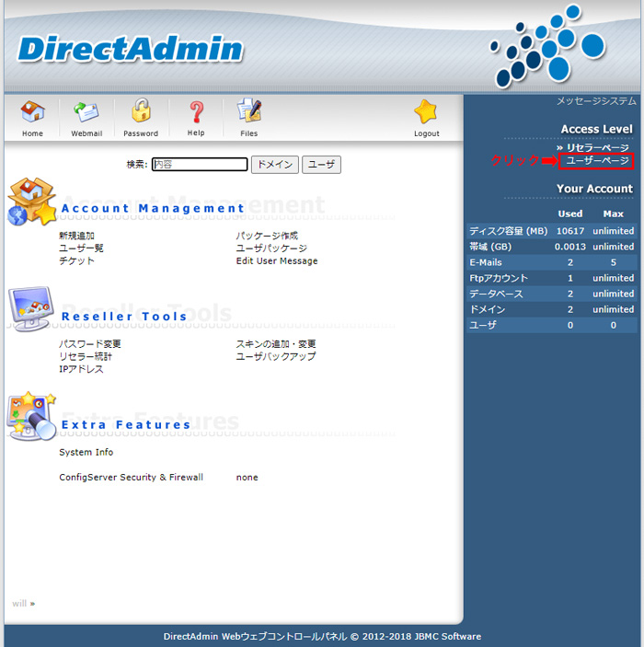The height and width of the screenshot is (647, 644).
Task: Click データベース row label
Action: point(496,294)
